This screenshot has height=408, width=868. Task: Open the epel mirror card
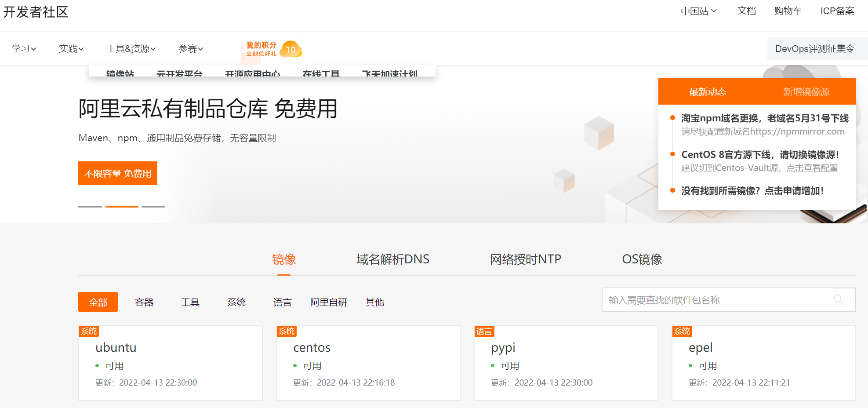tap(764, 363)
